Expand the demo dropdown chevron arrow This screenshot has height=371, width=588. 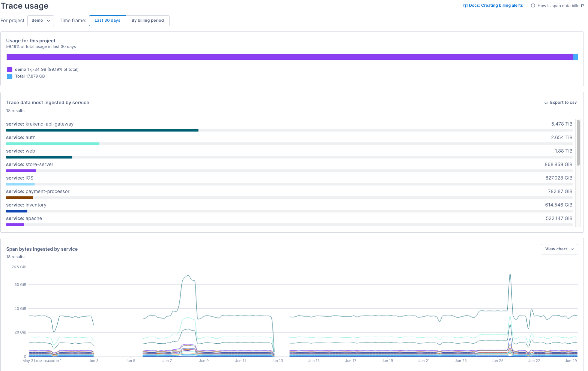(48, 21)
